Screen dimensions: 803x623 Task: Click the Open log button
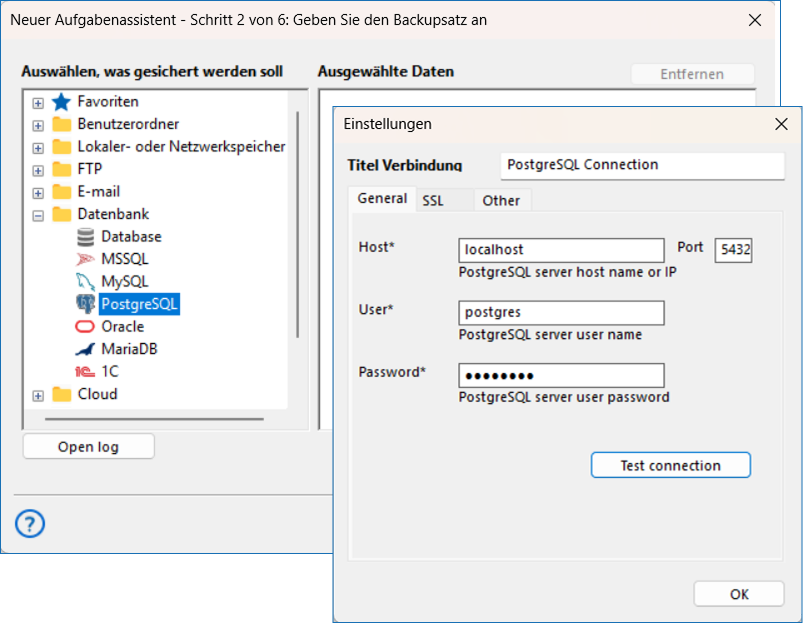(88, 446)
